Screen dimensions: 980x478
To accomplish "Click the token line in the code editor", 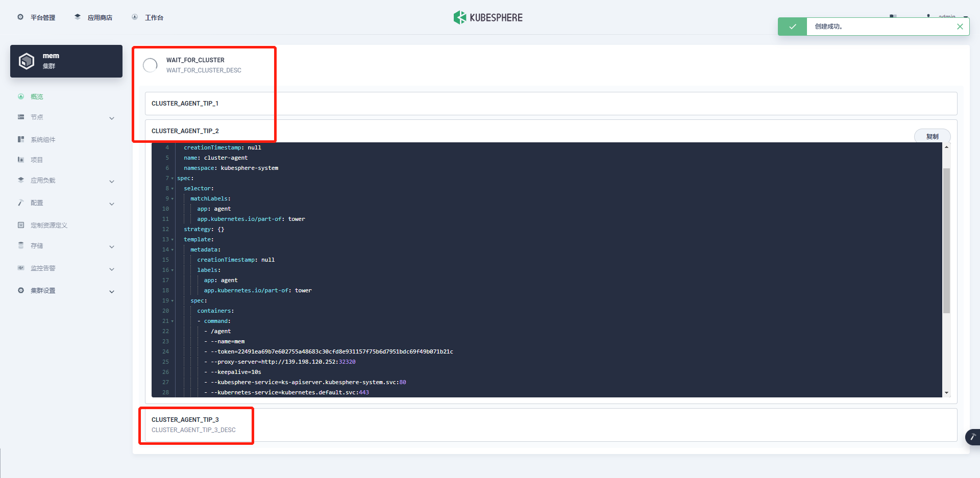I will pyautogui.click(x=328, y=351).
